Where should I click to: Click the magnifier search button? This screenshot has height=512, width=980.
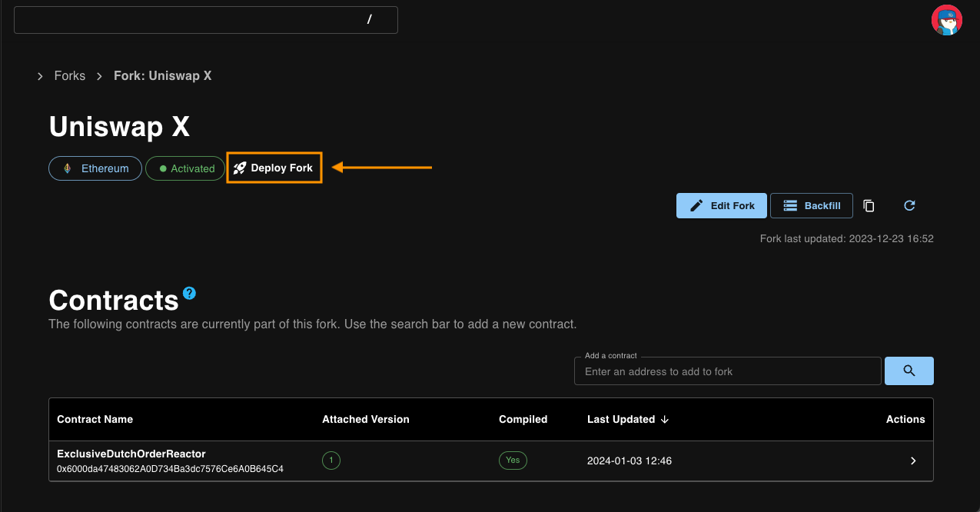click(909, 371)
